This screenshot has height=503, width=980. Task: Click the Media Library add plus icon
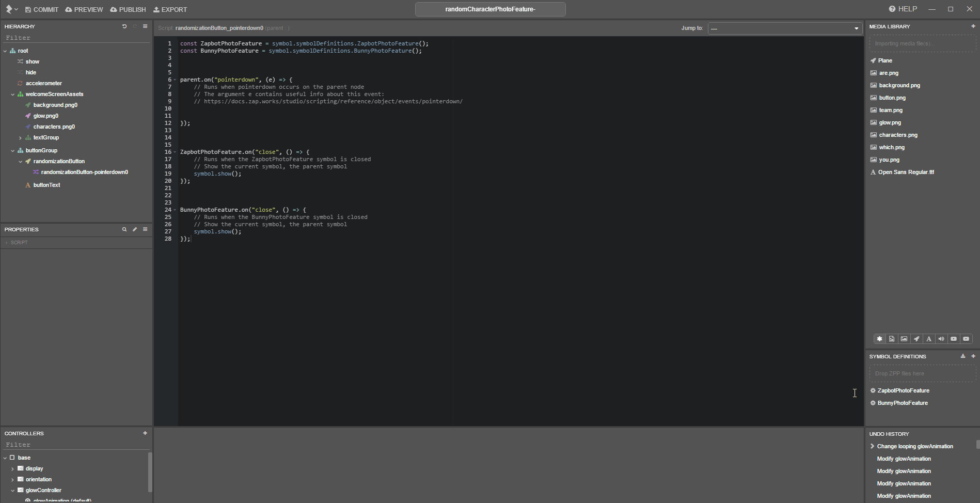pos(973,26)
